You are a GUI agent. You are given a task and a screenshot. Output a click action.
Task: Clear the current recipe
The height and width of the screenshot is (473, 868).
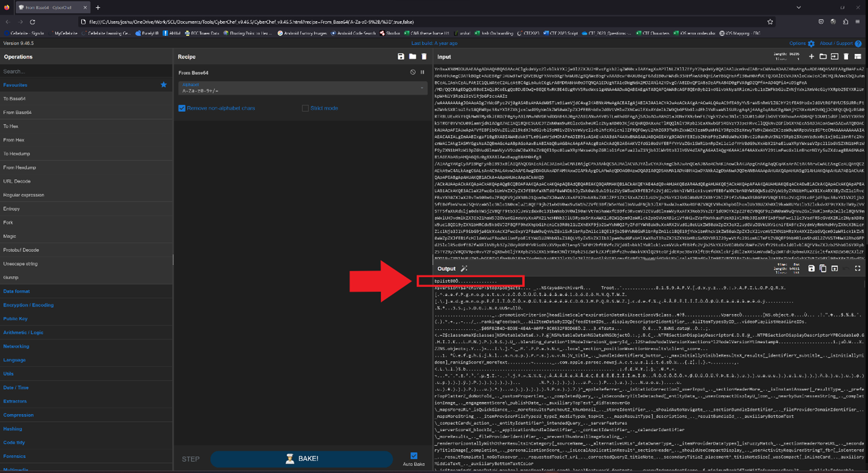[425, 56]
